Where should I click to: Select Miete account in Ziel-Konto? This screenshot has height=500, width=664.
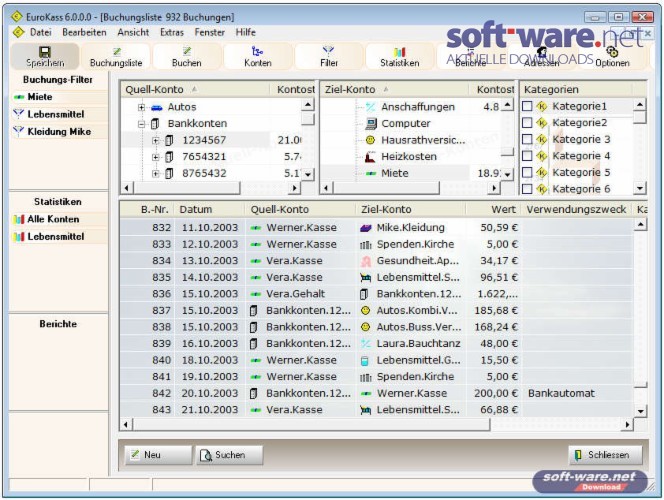[x=395, y=173]
